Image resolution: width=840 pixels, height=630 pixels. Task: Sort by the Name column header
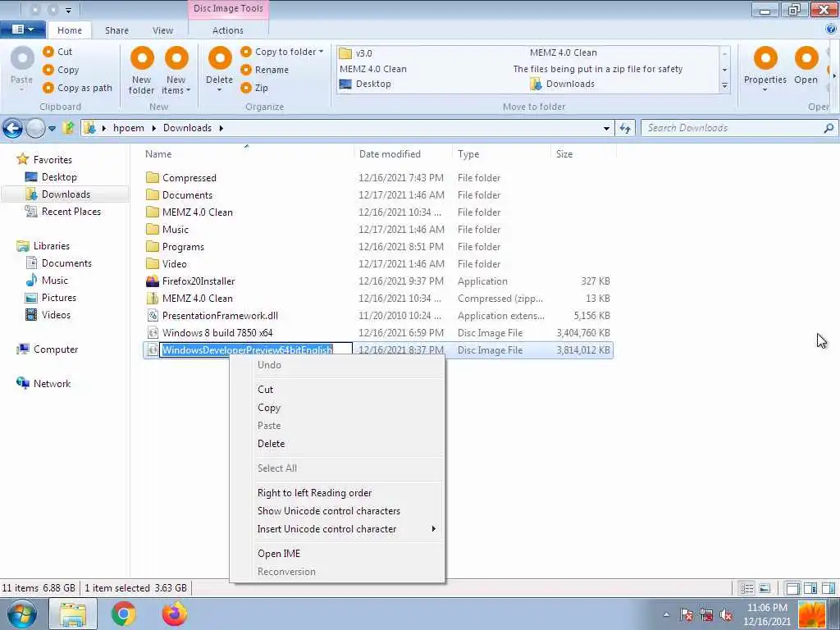(x=158, y=154)
